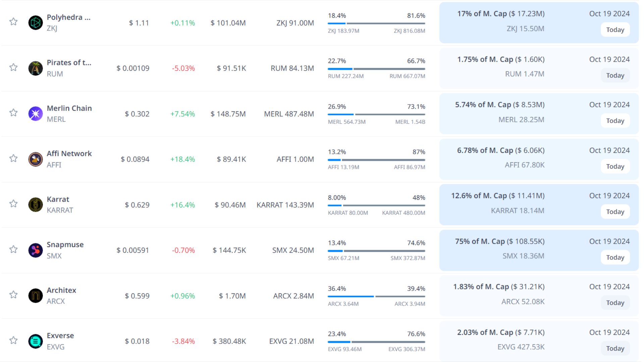The image size is (644, 362).
Task: Toggle favorite star for Polyhedra
Action: (x=13, y=22)
